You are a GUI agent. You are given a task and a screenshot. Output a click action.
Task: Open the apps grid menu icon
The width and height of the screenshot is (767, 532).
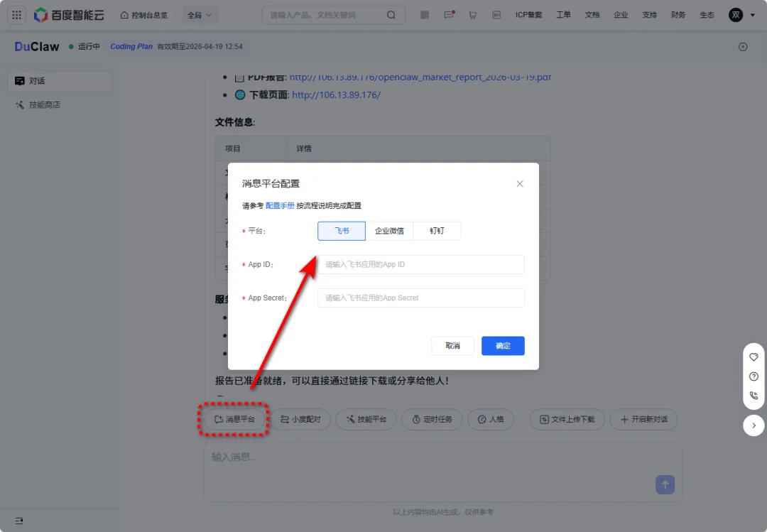click(17, 15)
